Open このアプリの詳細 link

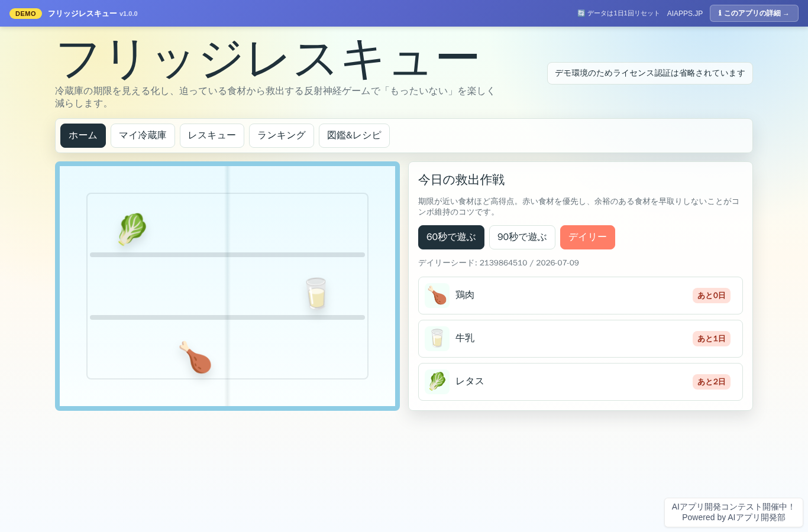(x=754, y=13)
